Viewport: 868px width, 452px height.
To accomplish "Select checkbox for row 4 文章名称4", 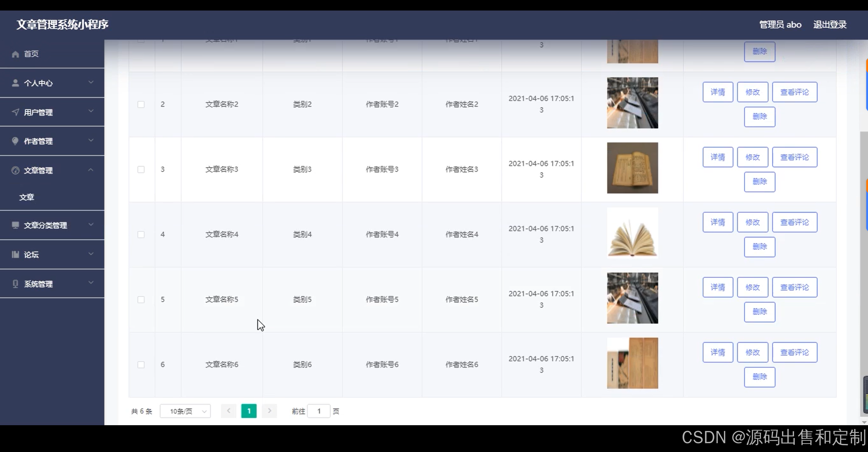I will pyautogui.click(x=141, y=234).
